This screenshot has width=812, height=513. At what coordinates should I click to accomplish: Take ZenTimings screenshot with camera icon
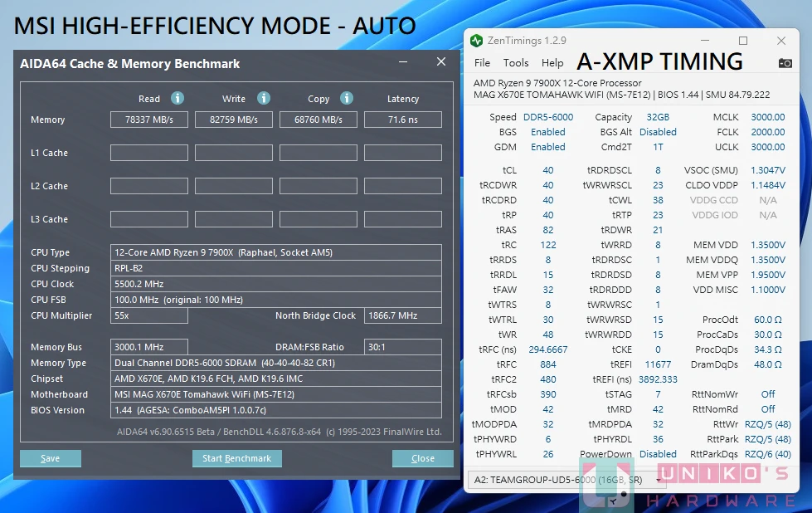pyautogui.click(x=785, y=63)
